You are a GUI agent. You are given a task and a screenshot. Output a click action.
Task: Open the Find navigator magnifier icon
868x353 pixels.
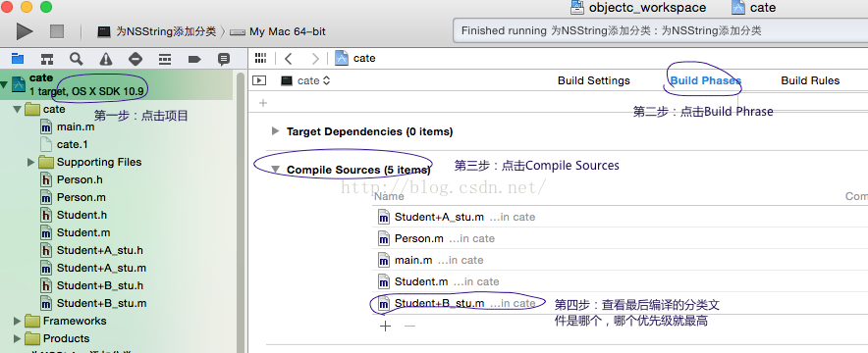[77, 59]
